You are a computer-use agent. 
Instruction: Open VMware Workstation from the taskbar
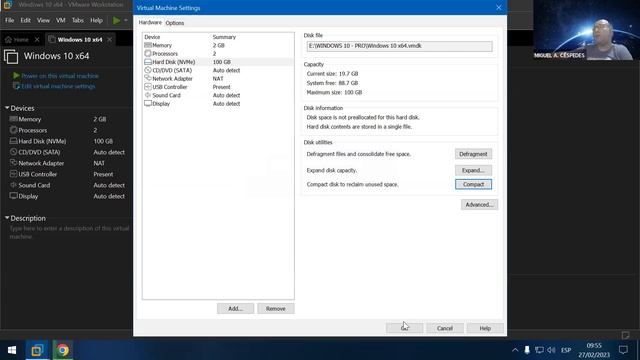[x=37, y=350]
